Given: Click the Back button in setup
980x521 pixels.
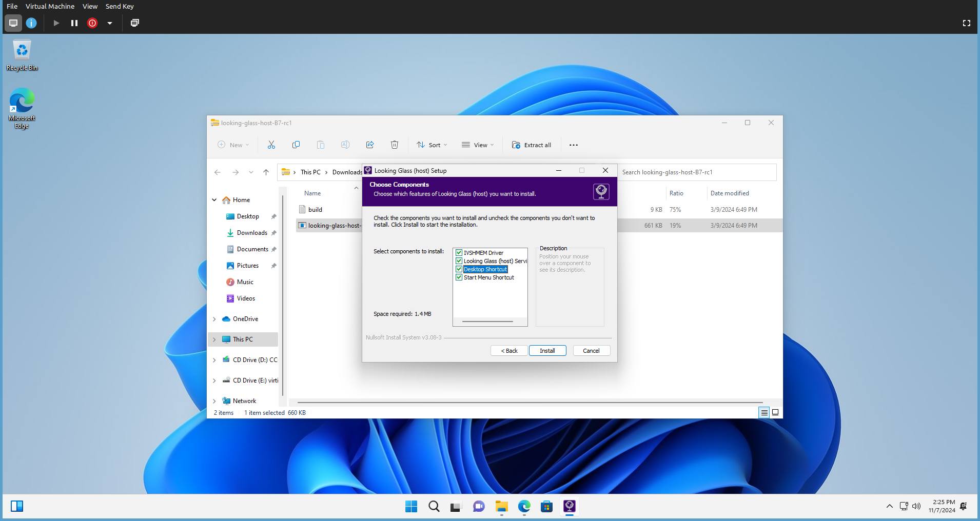Looking at the screenshot, I should (509, 351).
